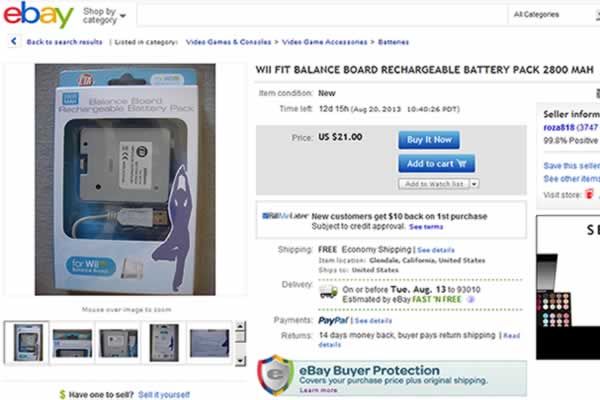Viewport: 600px width, 400px height.
Task: Click the FAST 'N FREE info icon
Action: pyautogui.click(x=471, y=299)
